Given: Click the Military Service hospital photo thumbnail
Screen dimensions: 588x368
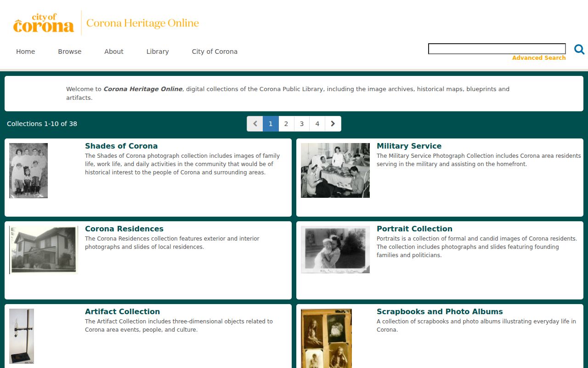Looking at the screenshot, I should tap(335, 170).
